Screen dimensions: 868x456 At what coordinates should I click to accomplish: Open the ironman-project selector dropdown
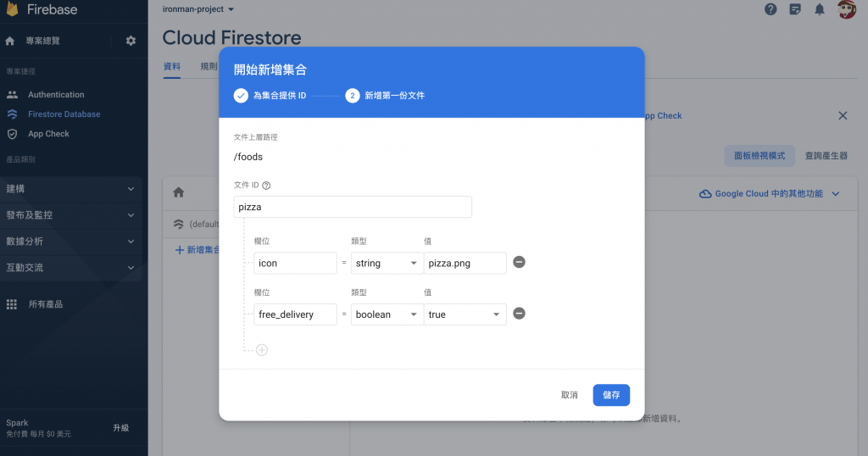click(198, 9)
